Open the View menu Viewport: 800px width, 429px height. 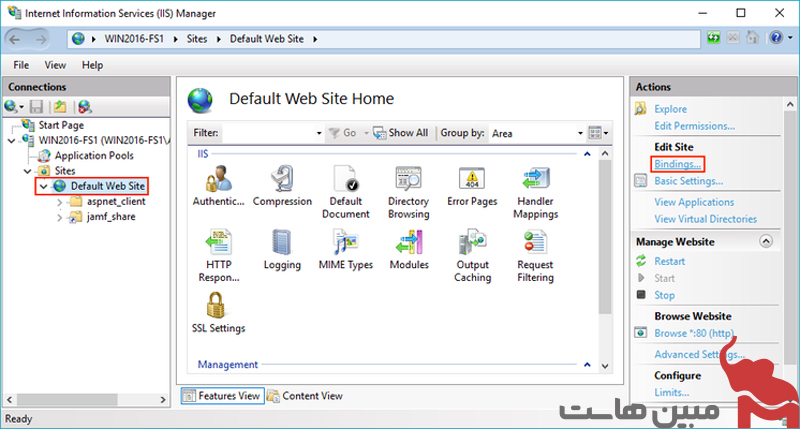(x=55, y=65)
